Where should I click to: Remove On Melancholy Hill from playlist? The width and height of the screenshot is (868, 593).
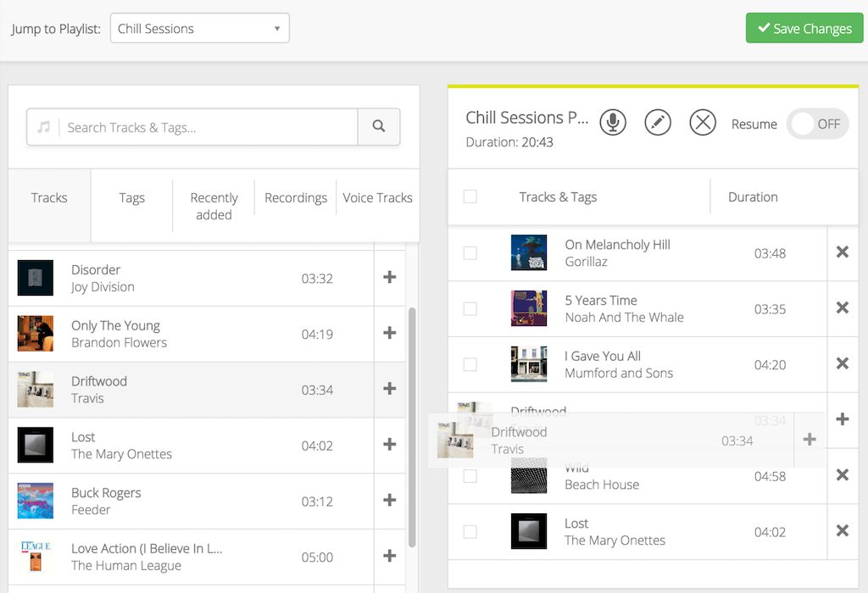842,252
